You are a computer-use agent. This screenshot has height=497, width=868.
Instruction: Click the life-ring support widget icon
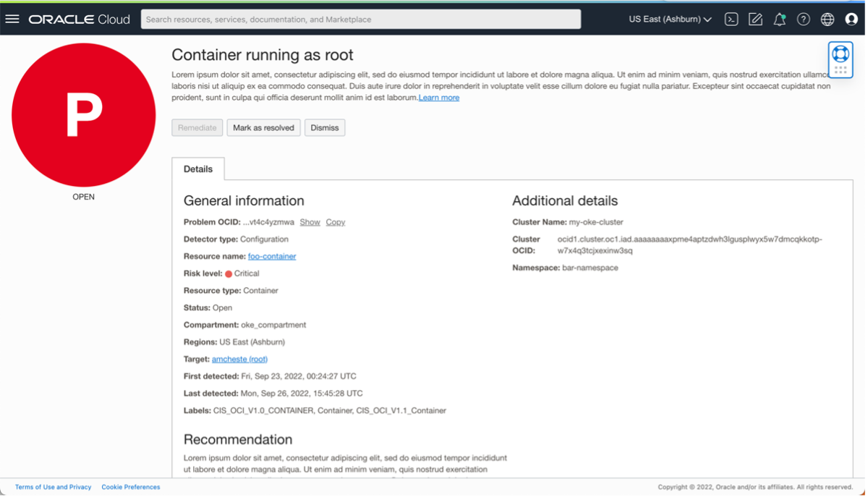(840, 54)
